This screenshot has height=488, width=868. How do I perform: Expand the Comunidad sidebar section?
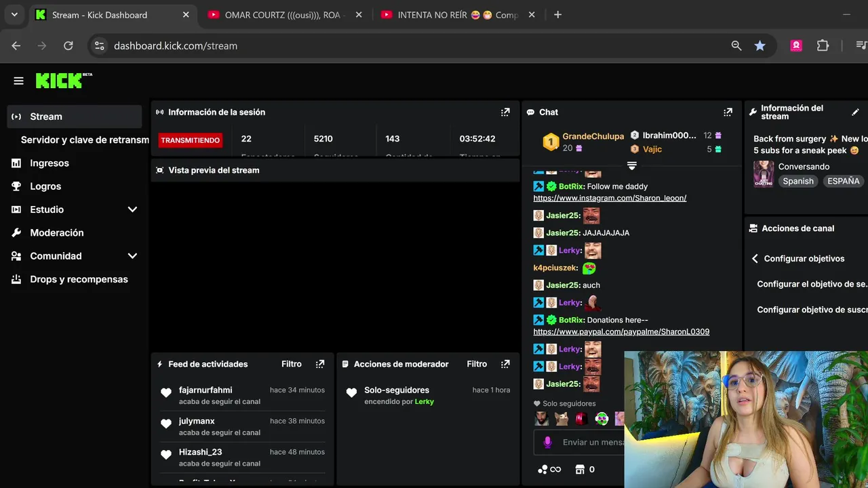click(132, 256)
